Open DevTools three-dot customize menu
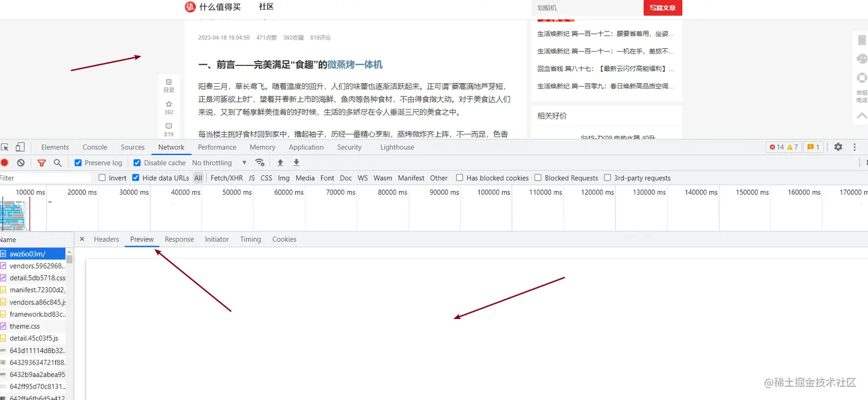868x400 pixels. (x=854, y=147)
